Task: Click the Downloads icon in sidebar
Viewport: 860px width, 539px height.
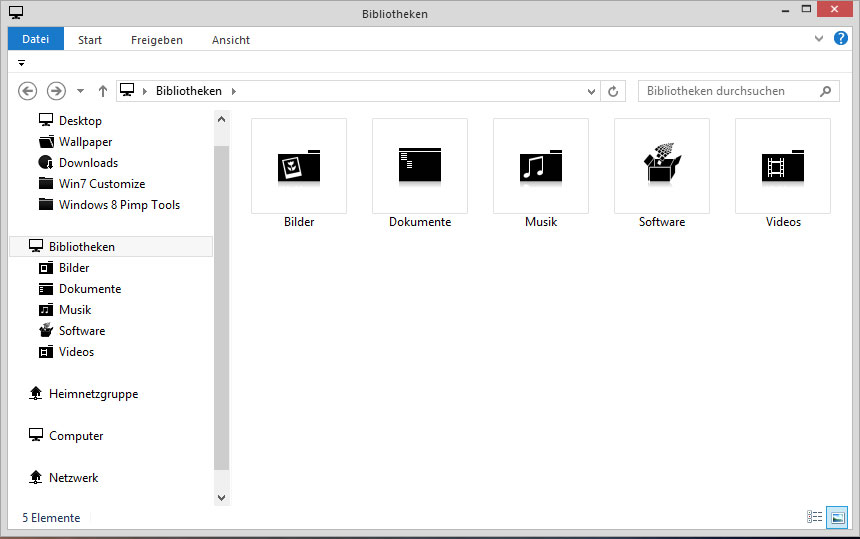Action: pyautogui.click(x=46, y=162)
